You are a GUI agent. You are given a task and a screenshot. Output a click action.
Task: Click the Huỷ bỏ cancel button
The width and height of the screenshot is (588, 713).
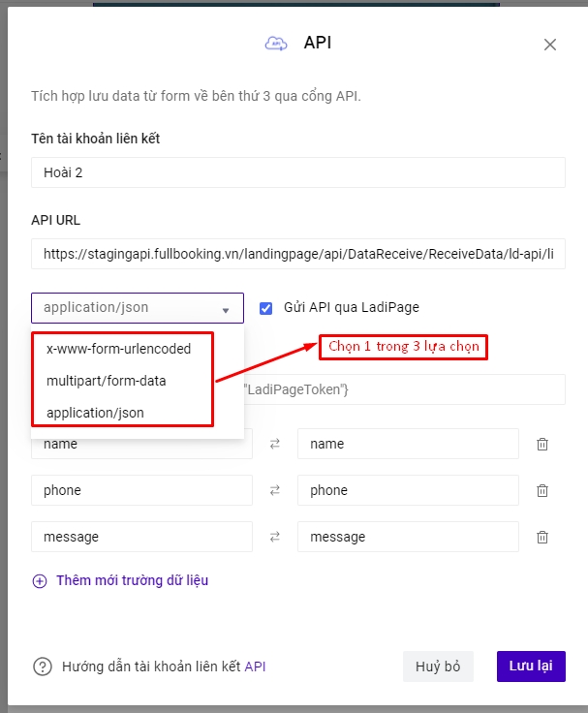click(438, 666)
